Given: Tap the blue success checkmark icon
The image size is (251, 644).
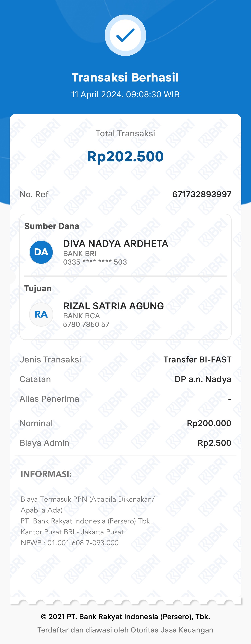Looking at the screenshot, I should click(125, 35).
